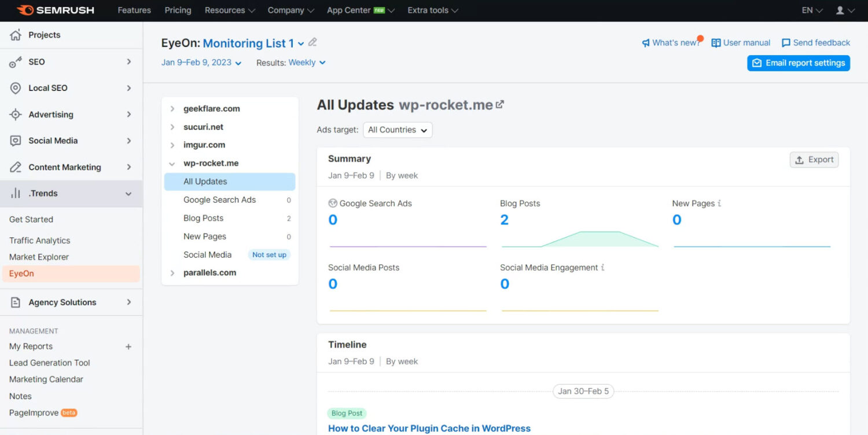
Task: Expand the Agency Solutions chevron
Action: (129, 302)
